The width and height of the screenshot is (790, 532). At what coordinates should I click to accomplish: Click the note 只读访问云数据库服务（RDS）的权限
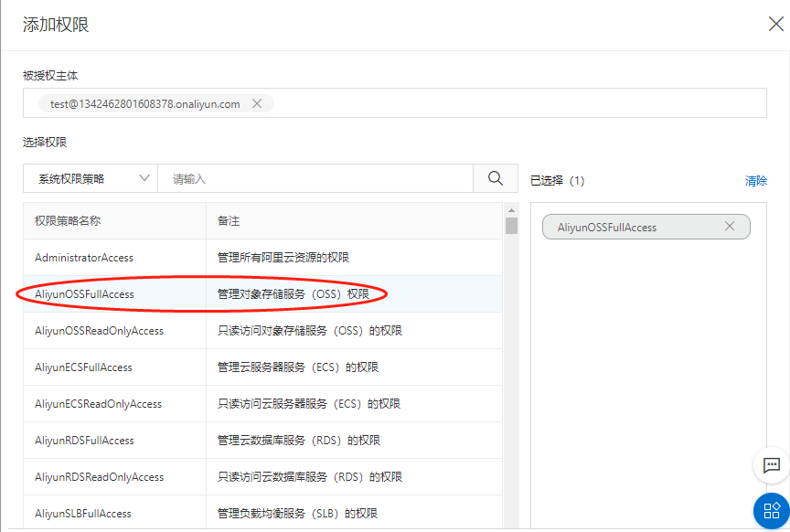coord(310,476)
